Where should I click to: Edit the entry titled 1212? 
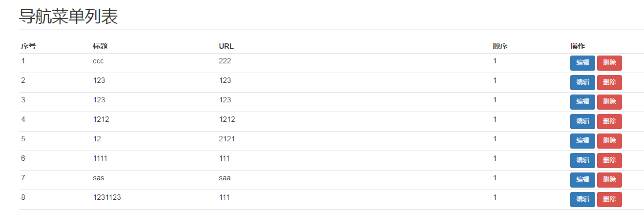582,121
